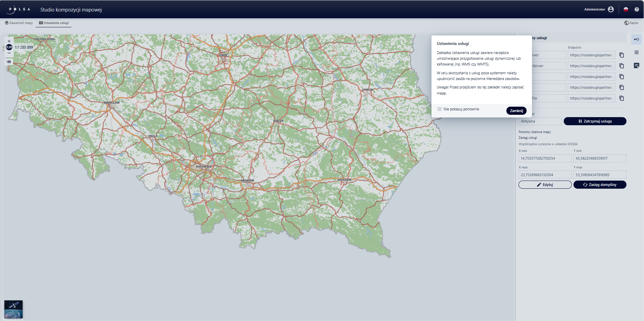Open the note icon in right sidebar
Image resolution: width=644 pixels, height=321 pixels.
coord(636,65)
